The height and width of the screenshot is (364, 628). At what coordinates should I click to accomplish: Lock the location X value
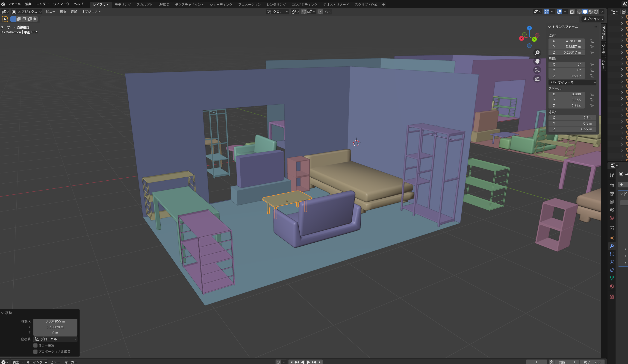coord(592,41)
